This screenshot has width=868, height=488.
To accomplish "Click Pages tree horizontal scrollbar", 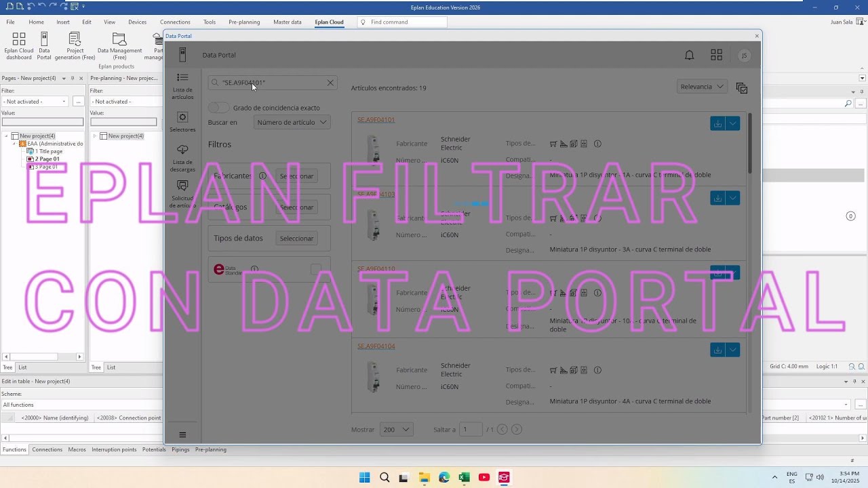I will [42, 357].
